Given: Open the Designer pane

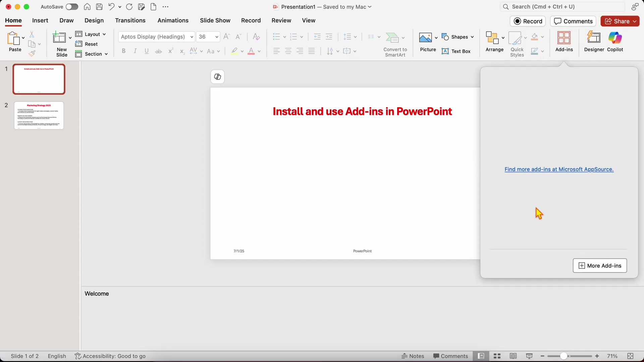Looking at the screenshot, I should pos(594,42).
